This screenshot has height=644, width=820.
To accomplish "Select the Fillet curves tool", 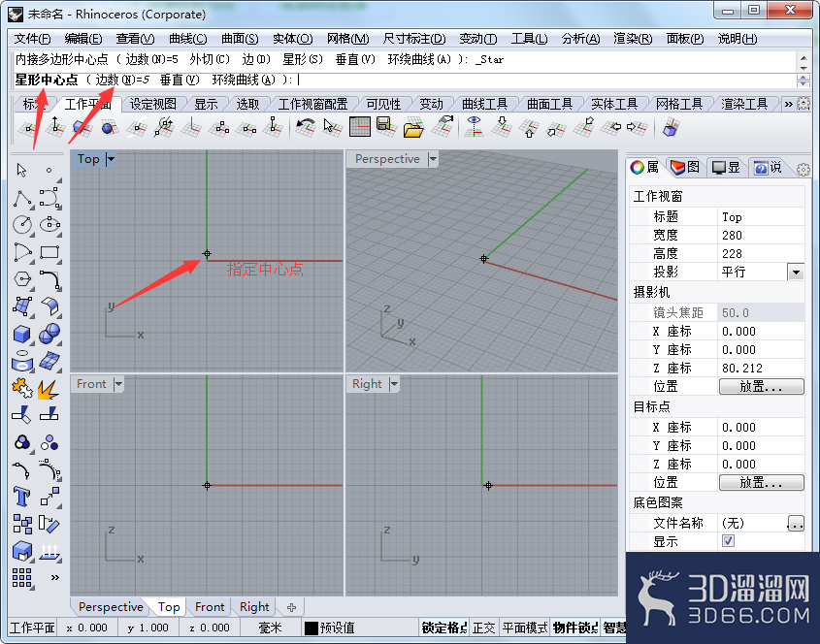I will (x=49, y=279).
